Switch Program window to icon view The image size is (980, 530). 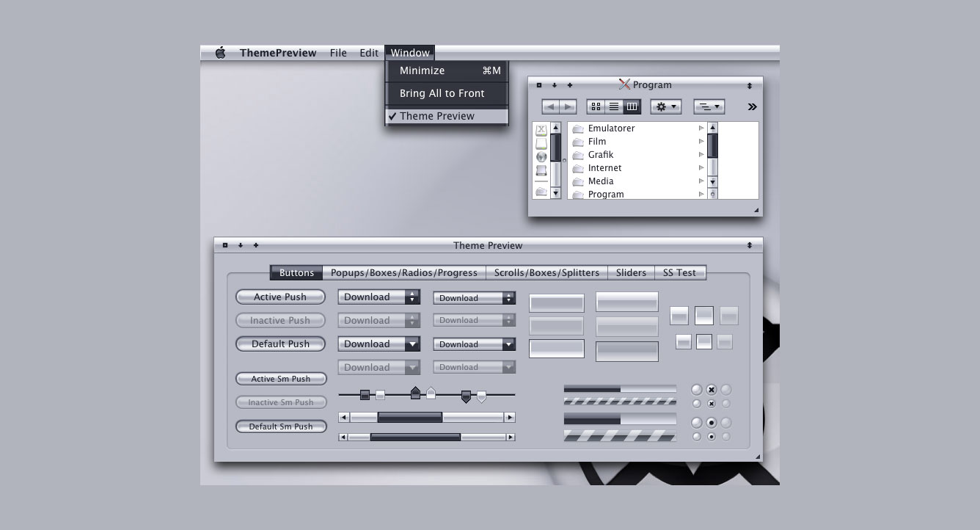[596, 106]
